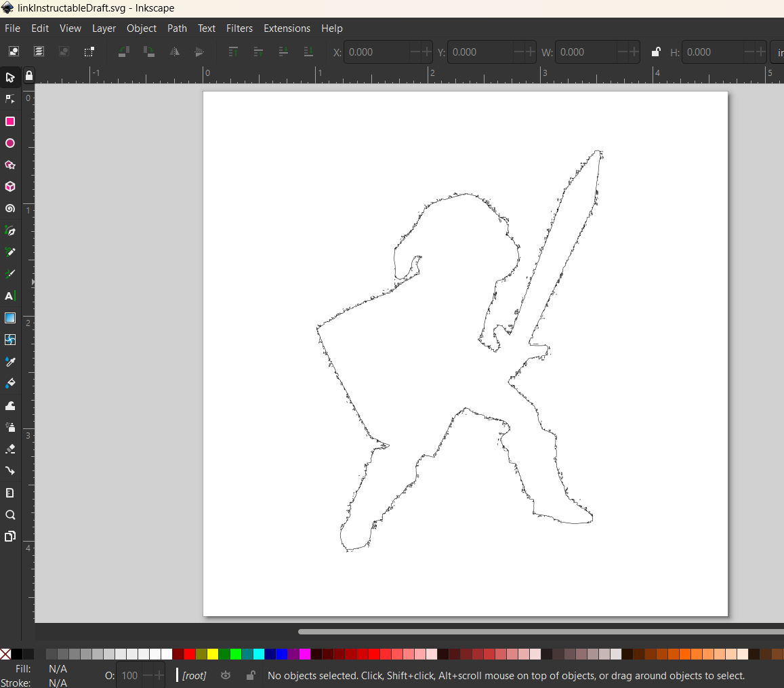Image resolution: width=784 pixels, height=688 pixels.
Task: Open the Extensions menu
Action: point(287,28)
